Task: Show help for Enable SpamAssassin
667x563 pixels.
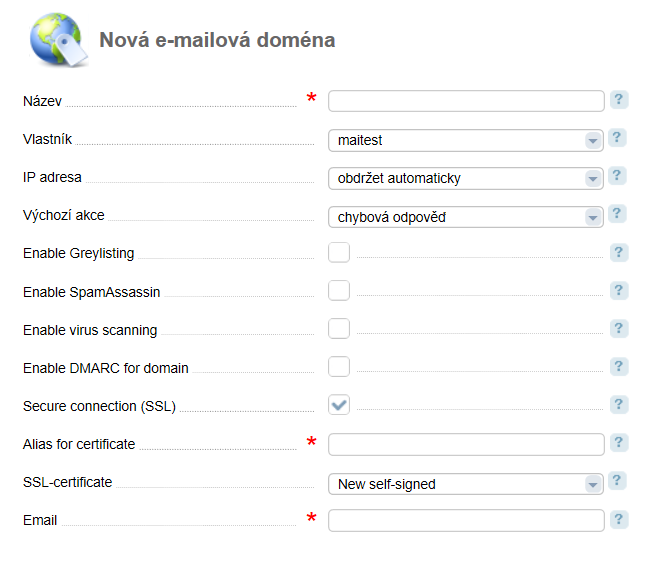Action: tap(619, 290)
